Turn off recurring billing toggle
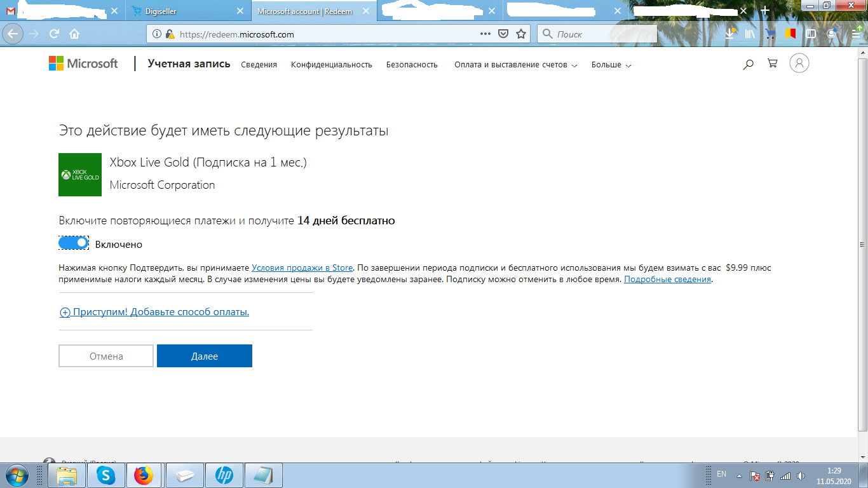The width and height of the screenshot is (868, 488). [73, 243]
